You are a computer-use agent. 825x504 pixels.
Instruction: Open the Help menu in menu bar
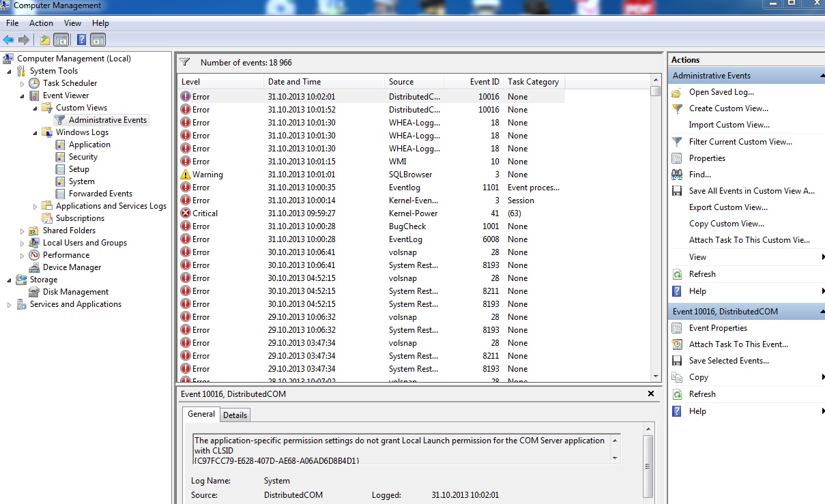point(100,23)
